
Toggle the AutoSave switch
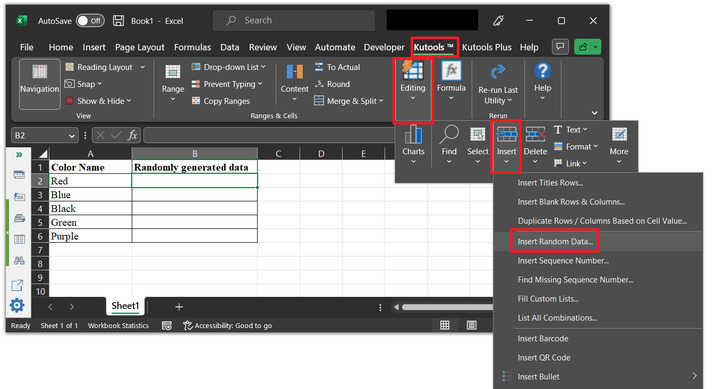coord(90,21)
